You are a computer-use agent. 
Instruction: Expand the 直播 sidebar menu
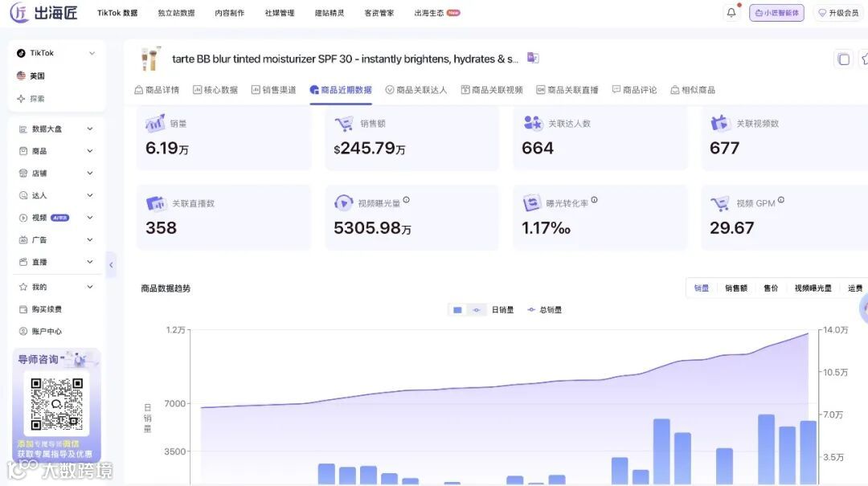[x=90, y=262]
